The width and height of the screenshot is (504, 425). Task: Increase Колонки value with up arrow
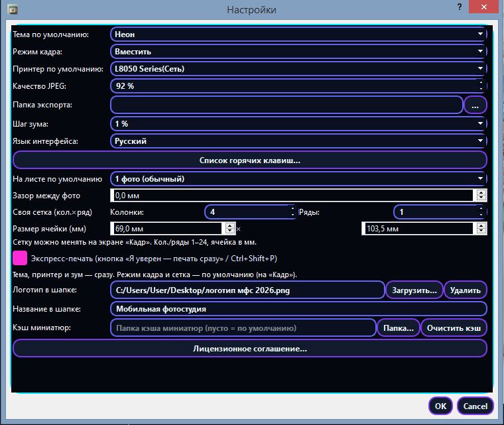click(x=292, y=209)
